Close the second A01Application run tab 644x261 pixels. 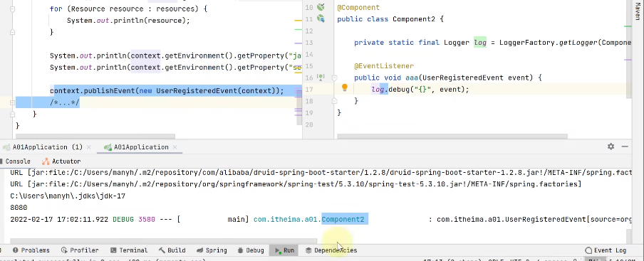coord(175,147)
